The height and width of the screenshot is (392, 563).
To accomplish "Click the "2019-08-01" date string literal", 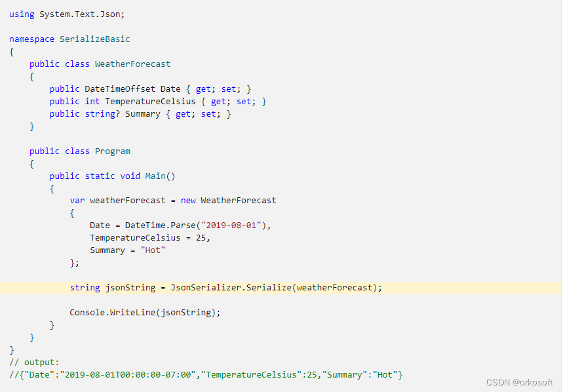I will (231, 225).
